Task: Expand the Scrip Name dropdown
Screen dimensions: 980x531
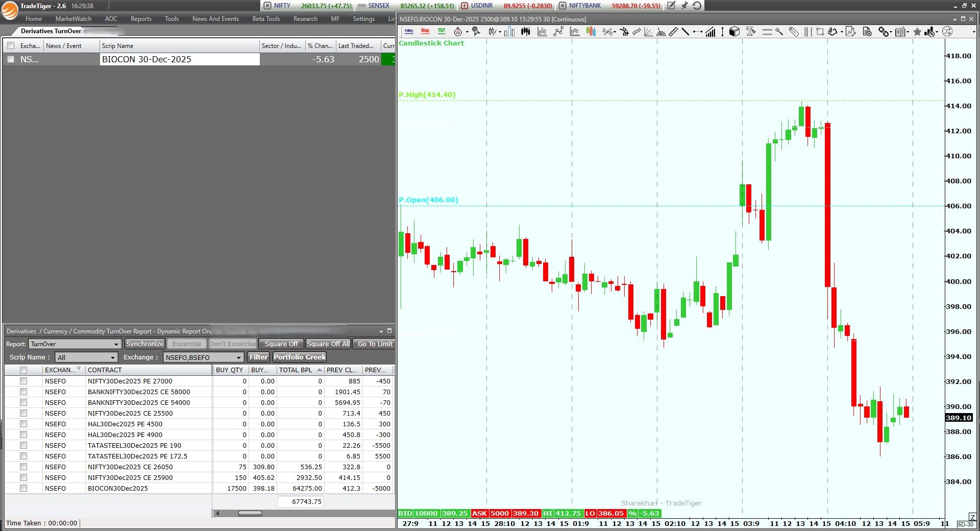Action: [x=112, y=357]
